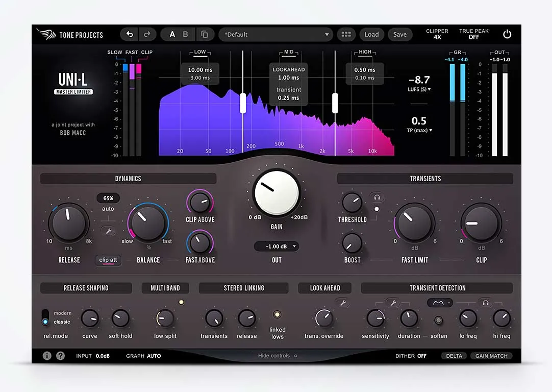Click the CLIP ABOVE knob
This screenshot has height=392, width=552.
[x=200, y=203]
